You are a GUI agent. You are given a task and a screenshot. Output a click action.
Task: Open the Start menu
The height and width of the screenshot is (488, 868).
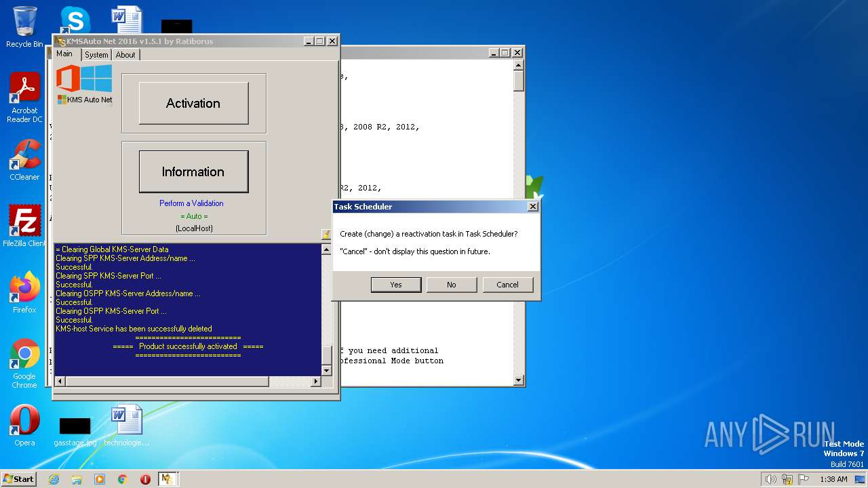click(x=19, y=479)
